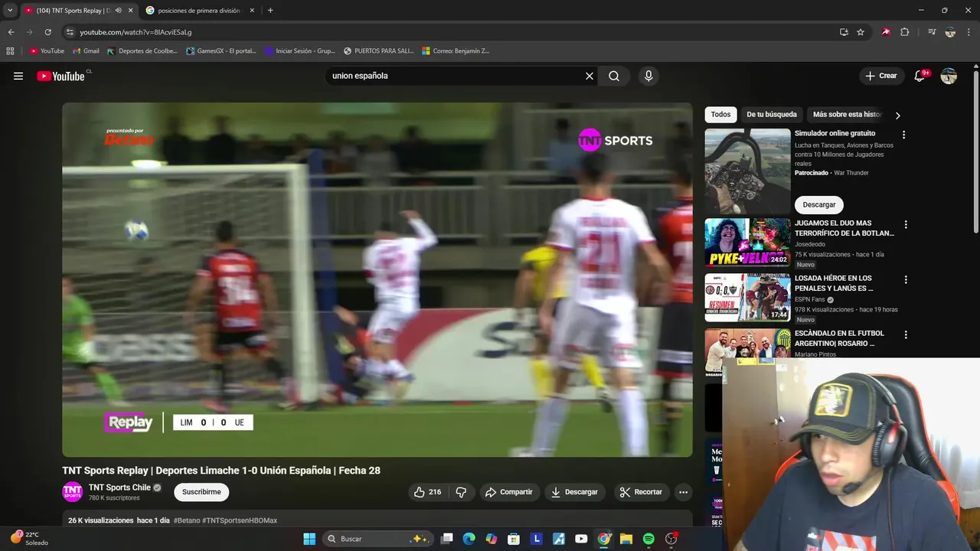Go back in browser history
This screenshot has height=551, width=980.
click(11, 32)
